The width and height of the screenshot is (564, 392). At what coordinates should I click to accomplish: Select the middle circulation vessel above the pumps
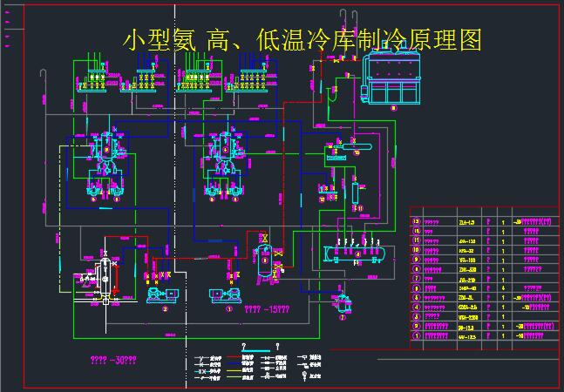pyautogui.click(x=225, y=147)
